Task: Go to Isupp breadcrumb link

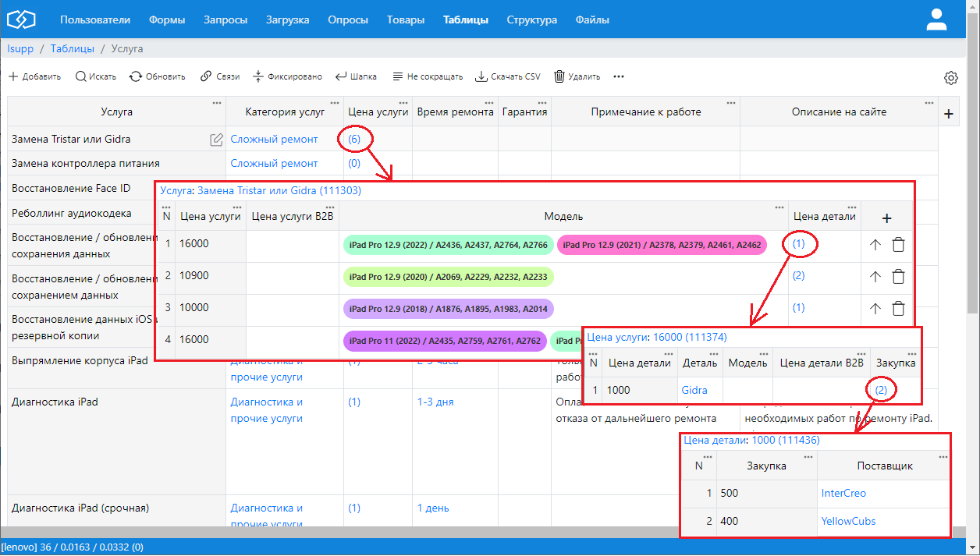Action: [20, 48]
